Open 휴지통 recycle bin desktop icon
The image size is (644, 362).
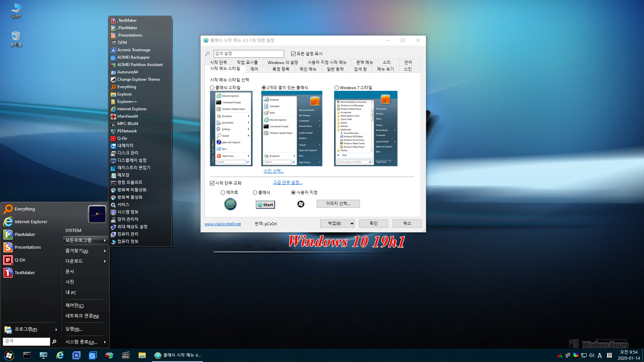(x=16, y=39)
